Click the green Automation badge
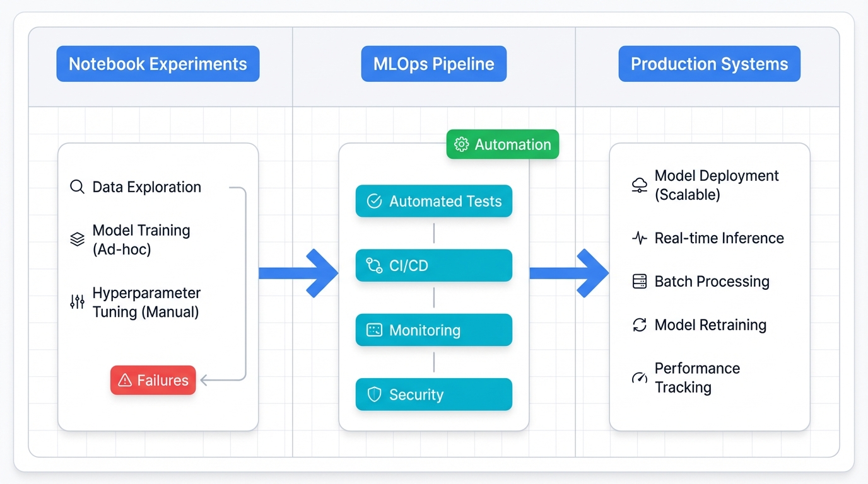This screenshot has height=484, width=868. pyautogui.click(x=502, y=144)
